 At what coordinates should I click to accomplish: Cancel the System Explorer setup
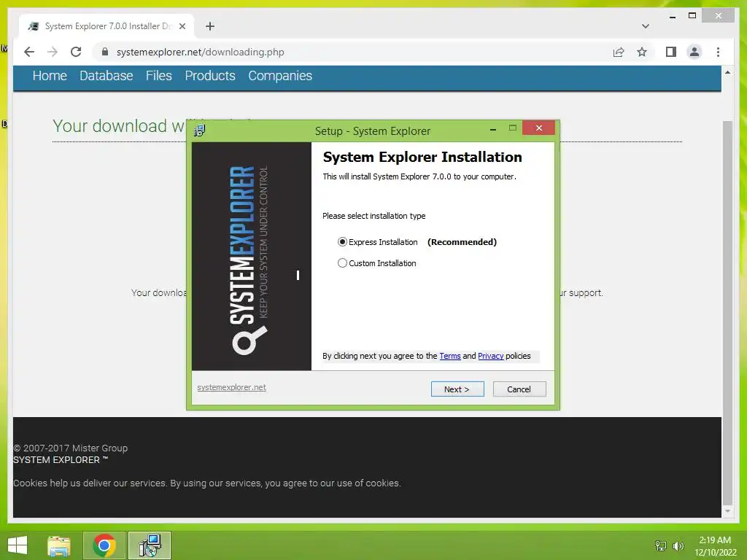[519, 389]
